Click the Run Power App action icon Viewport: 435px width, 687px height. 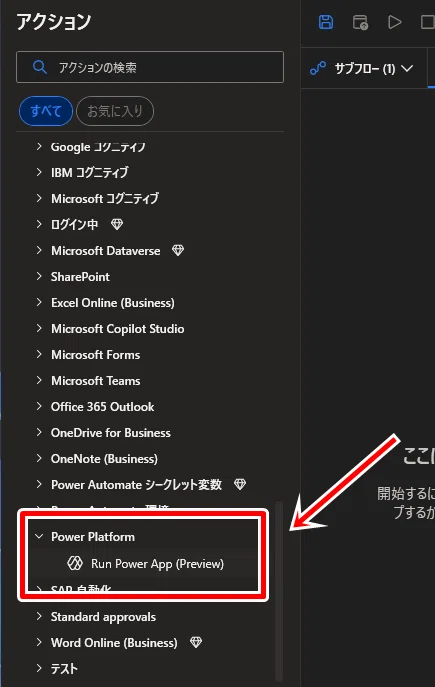(75, 563)
